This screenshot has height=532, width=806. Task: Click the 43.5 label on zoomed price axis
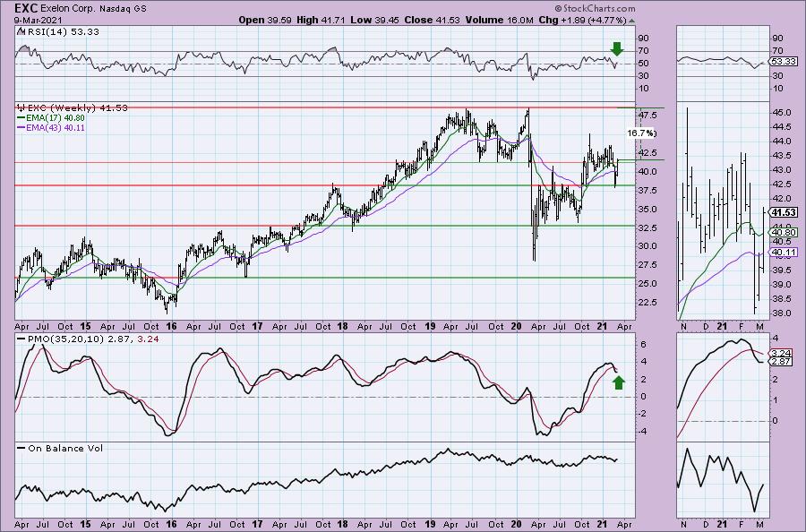coord(781,156)
